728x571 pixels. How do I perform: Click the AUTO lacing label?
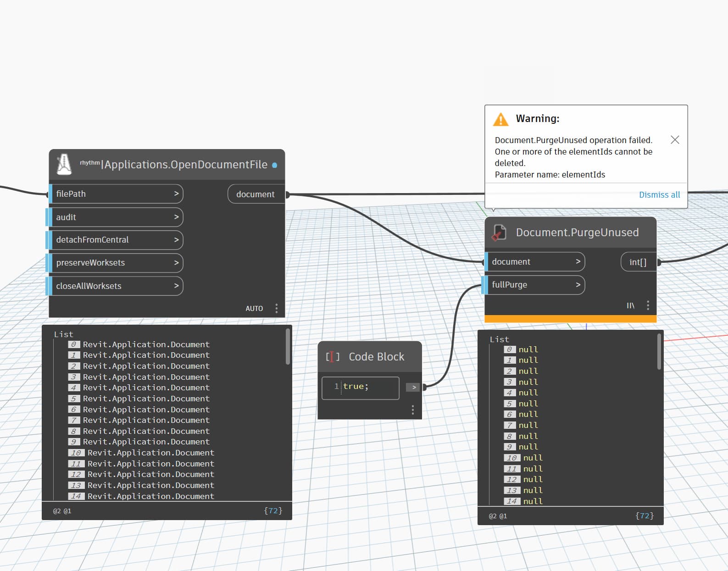coord(254,309)
